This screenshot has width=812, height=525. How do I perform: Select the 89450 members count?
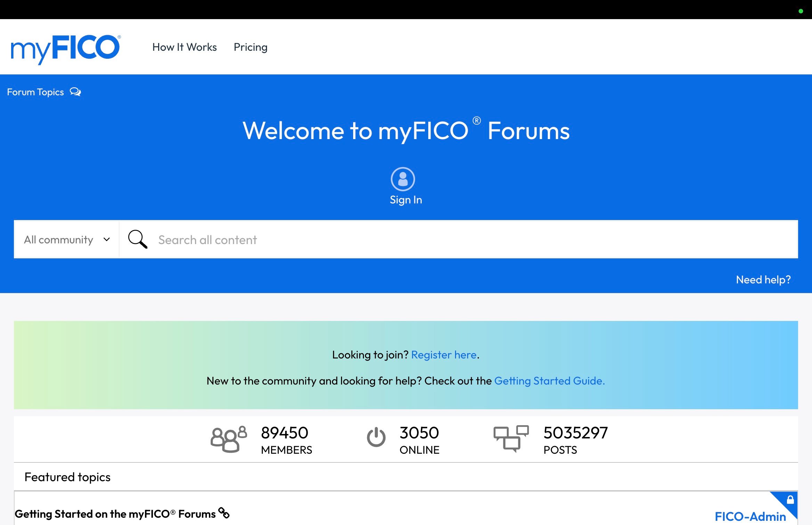(284, 433)
